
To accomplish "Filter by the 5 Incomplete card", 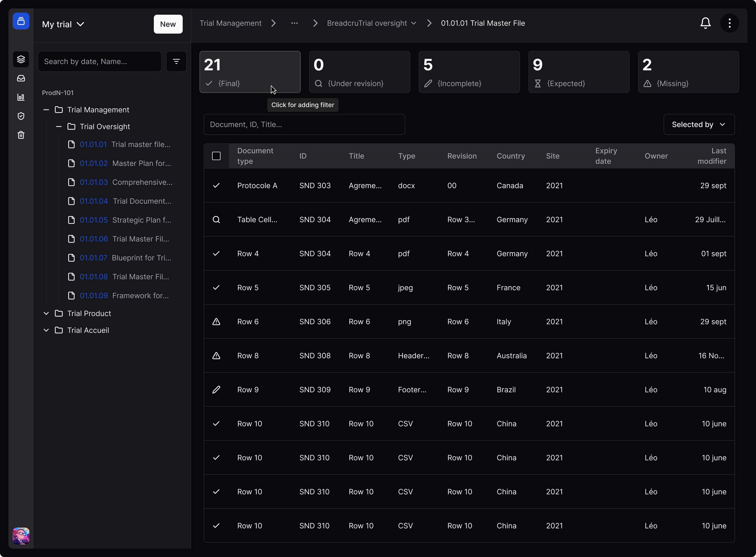I will coord(469,72).
